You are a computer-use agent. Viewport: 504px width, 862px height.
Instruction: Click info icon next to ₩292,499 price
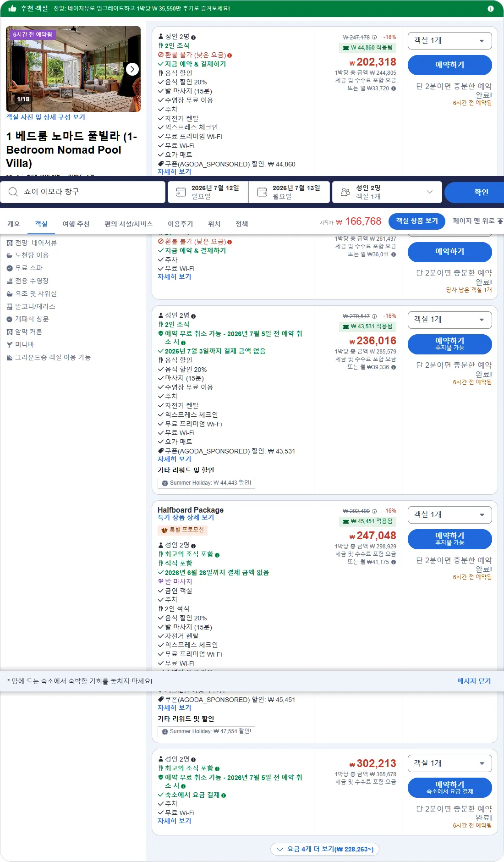point(374,511)
